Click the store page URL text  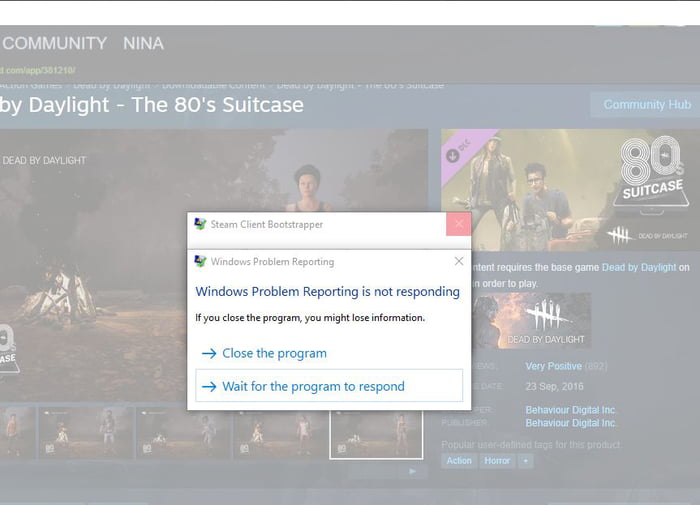[38, 71]
